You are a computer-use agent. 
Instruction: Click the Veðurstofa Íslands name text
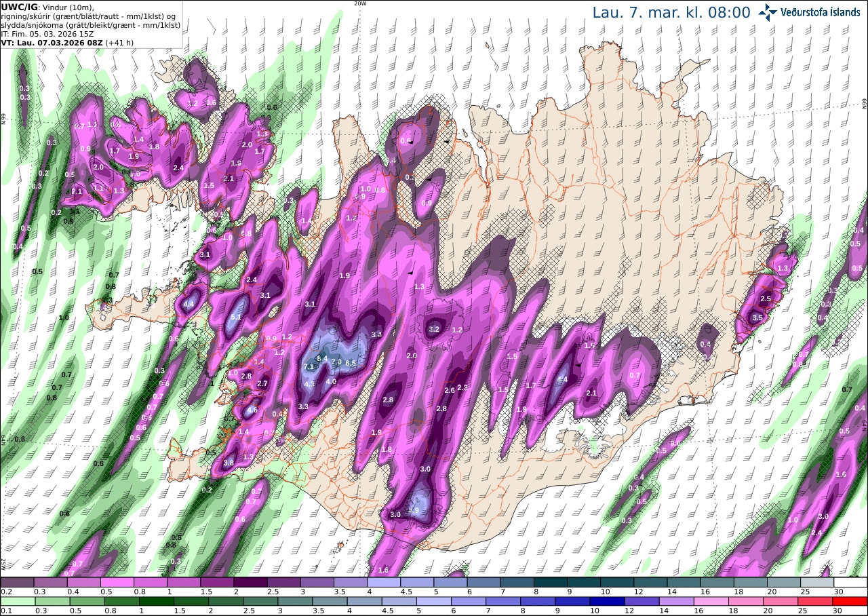(821, 12)
